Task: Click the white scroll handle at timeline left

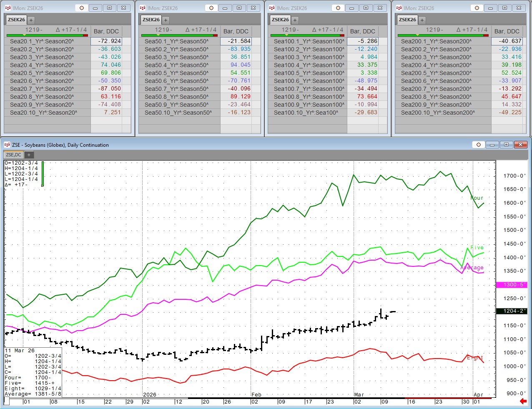Action: click(x=7, y=401)
